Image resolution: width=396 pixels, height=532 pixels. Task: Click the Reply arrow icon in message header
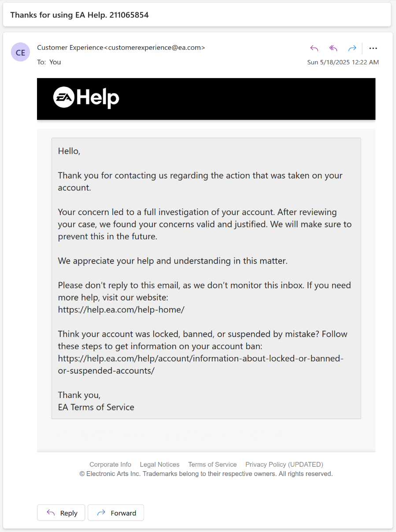pos(314,48)
